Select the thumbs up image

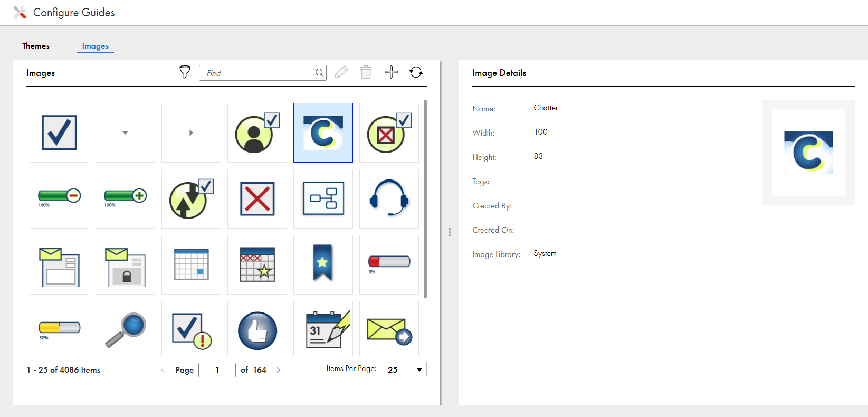tap(257, 328)
